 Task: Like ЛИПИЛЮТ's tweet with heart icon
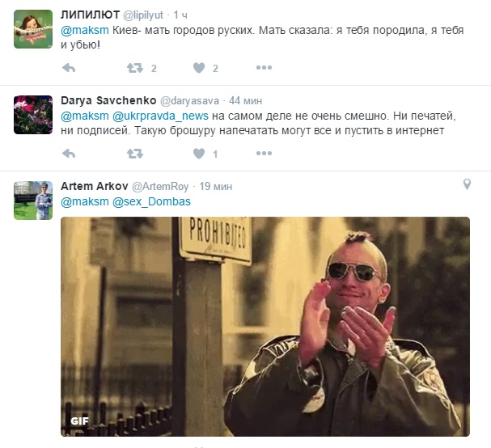(x=199, y=68)
